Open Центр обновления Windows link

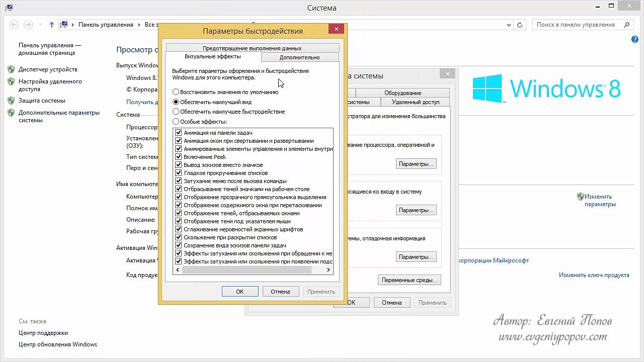click(58, 344)
